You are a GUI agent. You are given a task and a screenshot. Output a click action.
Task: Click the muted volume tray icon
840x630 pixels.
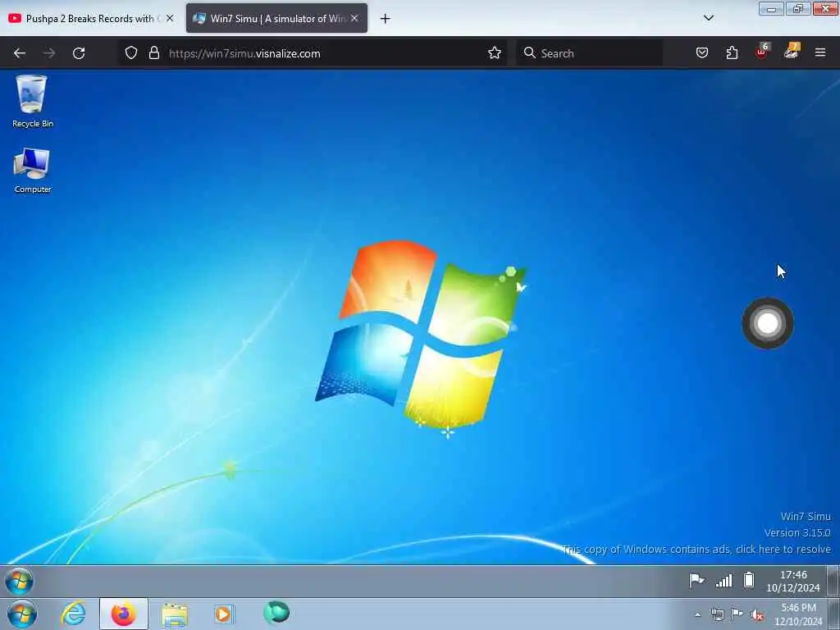pyautogui.click(x=757, y=615)
